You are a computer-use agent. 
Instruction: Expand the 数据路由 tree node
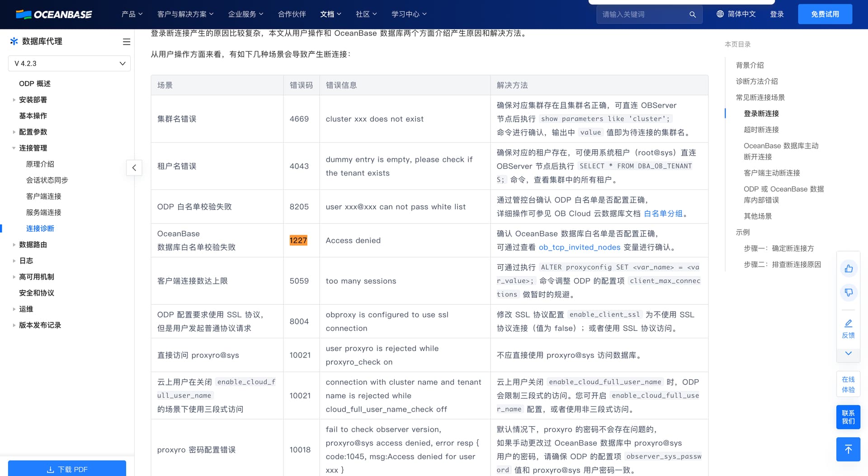pos(14,245)
